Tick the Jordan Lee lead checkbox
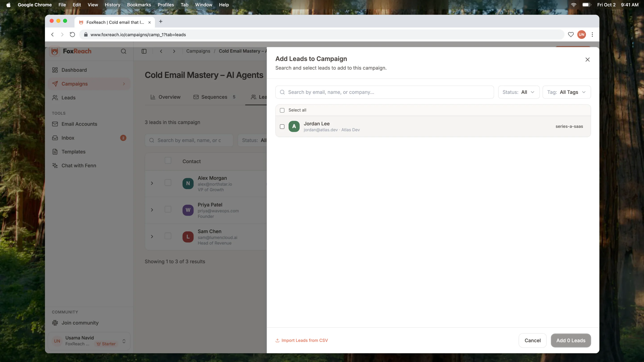 [x=282, y=127]
